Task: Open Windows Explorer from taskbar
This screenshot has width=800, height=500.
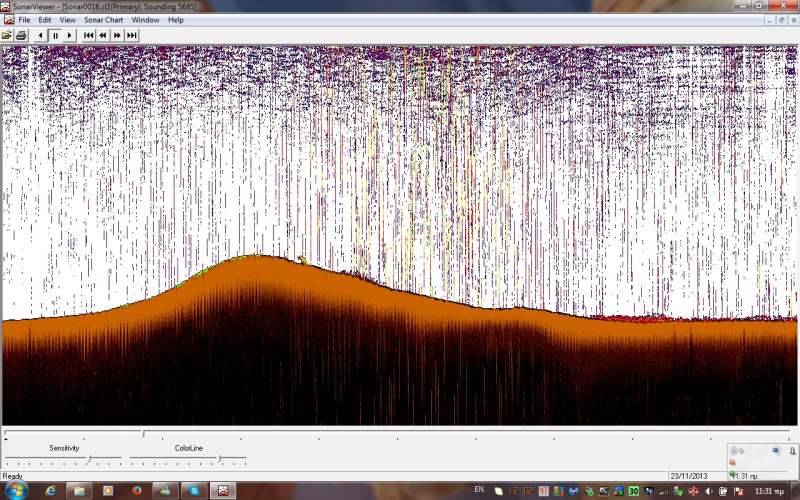Action: point(79,491)
